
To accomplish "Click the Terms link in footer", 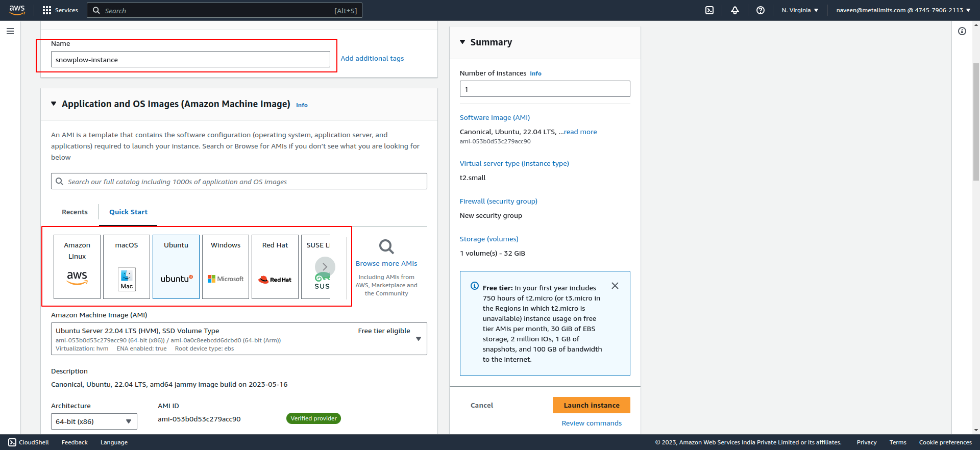I will pos(898,442).
